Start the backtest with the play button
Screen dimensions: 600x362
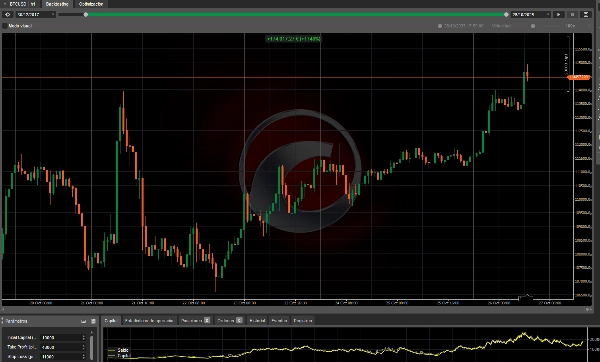(559, 15)
